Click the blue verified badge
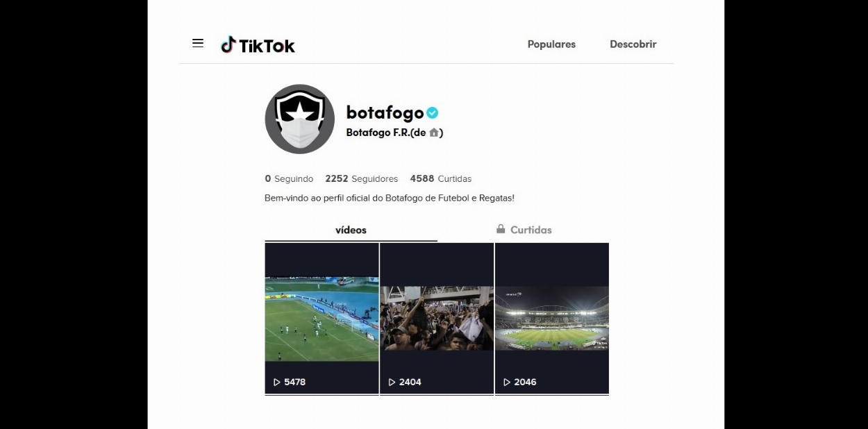 (x=433, y=112)
